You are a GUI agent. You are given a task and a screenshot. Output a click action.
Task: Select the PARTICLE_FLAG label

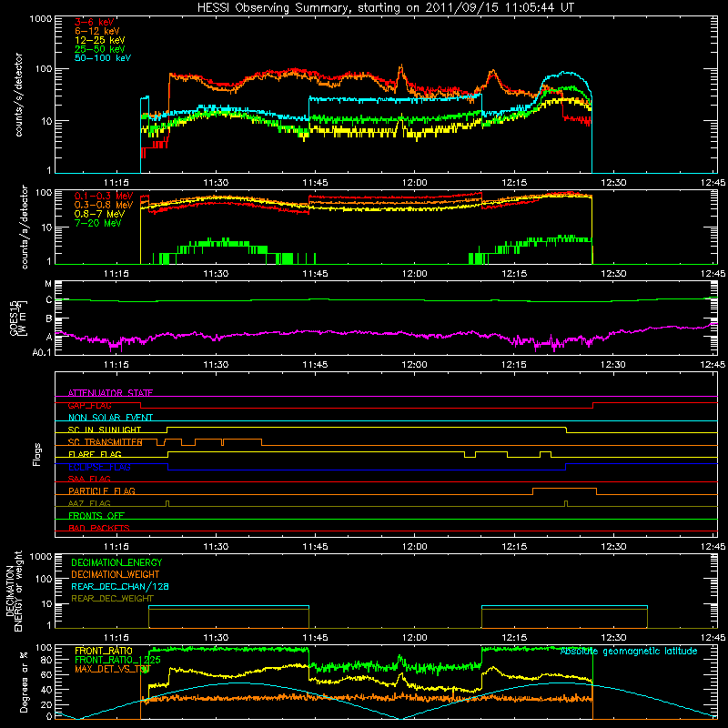click(x=102, y=490)
